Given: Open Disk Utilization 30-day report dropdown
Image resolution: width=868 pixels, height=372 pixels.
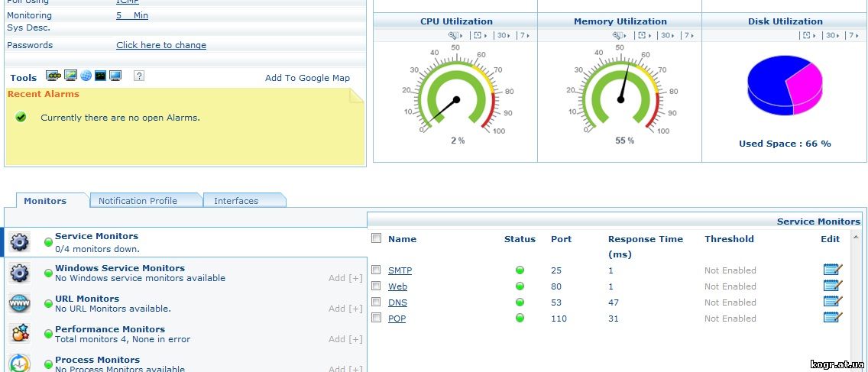Looking at the screenshot, I should pyautogui.click(x=833, y=35).
